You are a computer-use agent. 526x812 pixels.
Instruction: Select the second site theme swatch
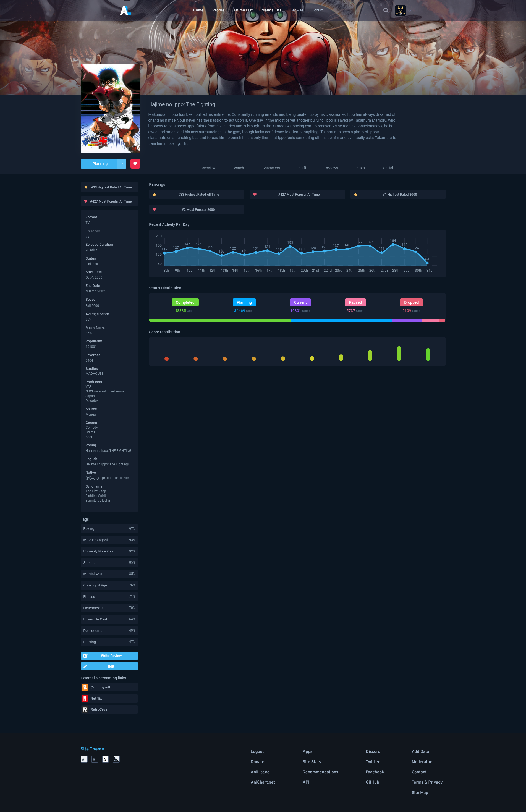[x=95, y=759]
